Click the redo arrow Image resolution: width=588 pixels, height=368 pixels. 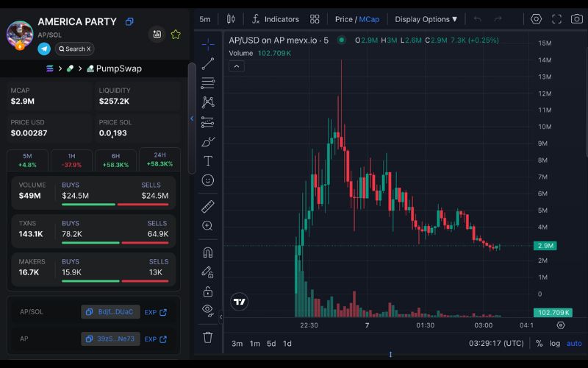(x=498, y=19)
